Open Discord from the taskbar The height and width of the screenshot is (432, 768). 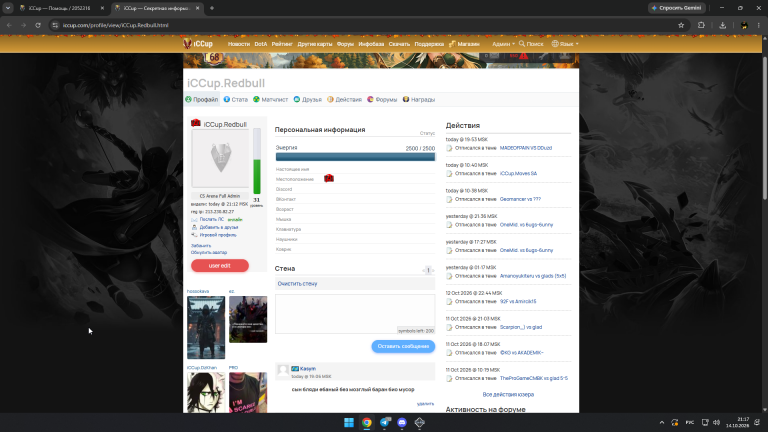[x=402, y=422]
